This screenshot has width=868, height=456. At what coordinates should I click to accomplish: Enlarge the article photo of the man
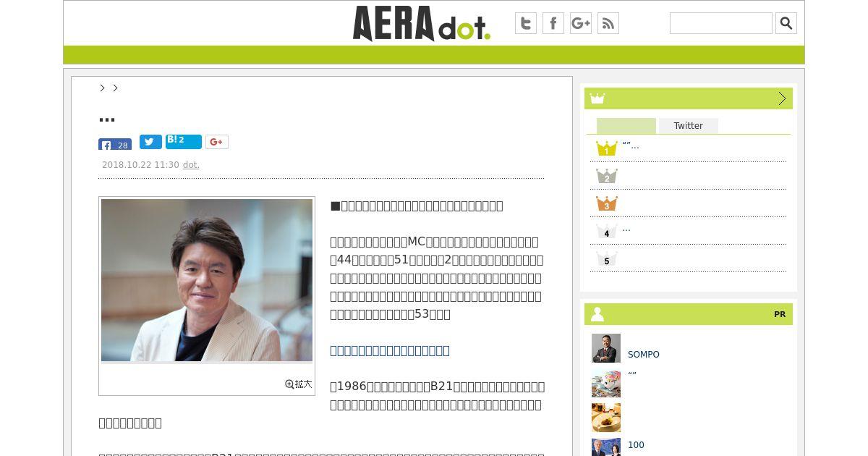(207, 280)
